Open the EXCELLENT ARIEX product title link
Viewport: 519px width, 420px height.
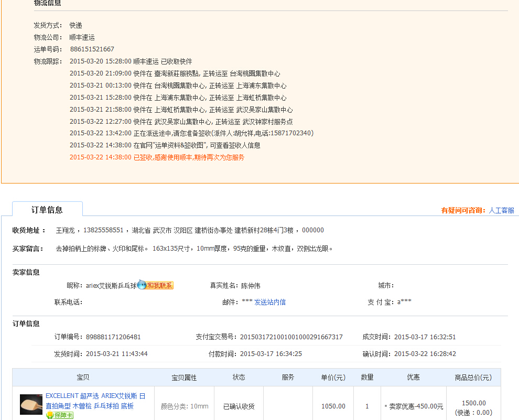pos(95,401)
